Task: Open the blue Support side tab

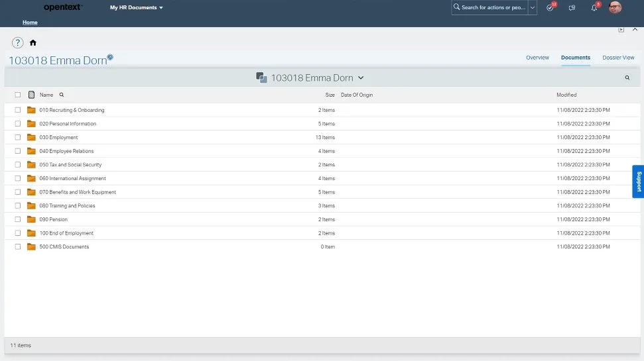Action: point(638,181)
